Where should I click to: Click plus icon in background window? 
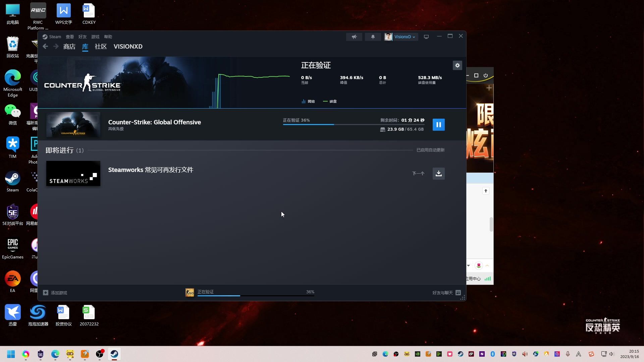tap(489, 88)
